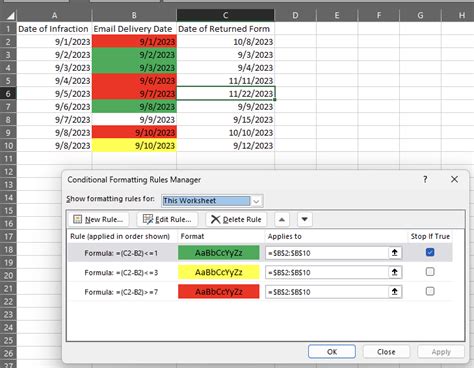Click the 'Applies to' column header

click(284, 236)
